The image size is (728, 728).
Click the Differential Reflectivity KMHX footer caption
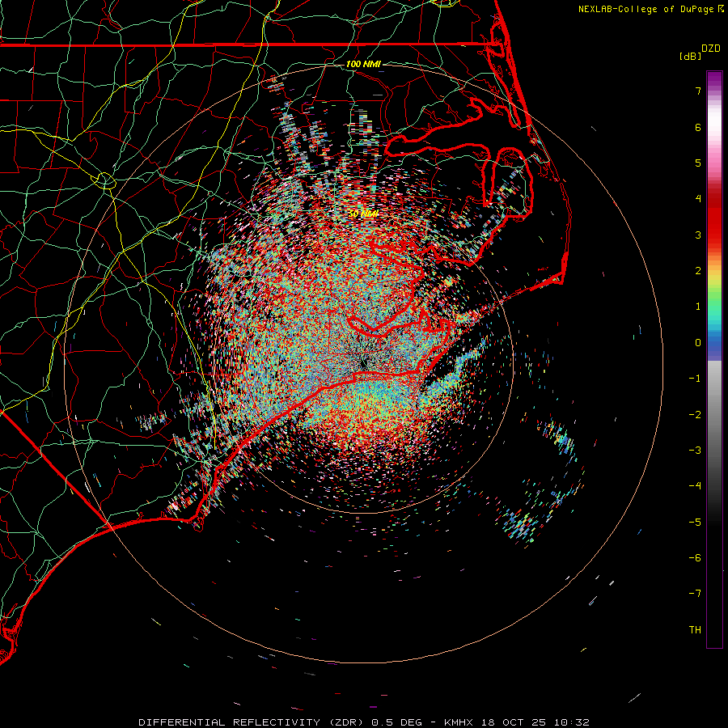point(364,722)
